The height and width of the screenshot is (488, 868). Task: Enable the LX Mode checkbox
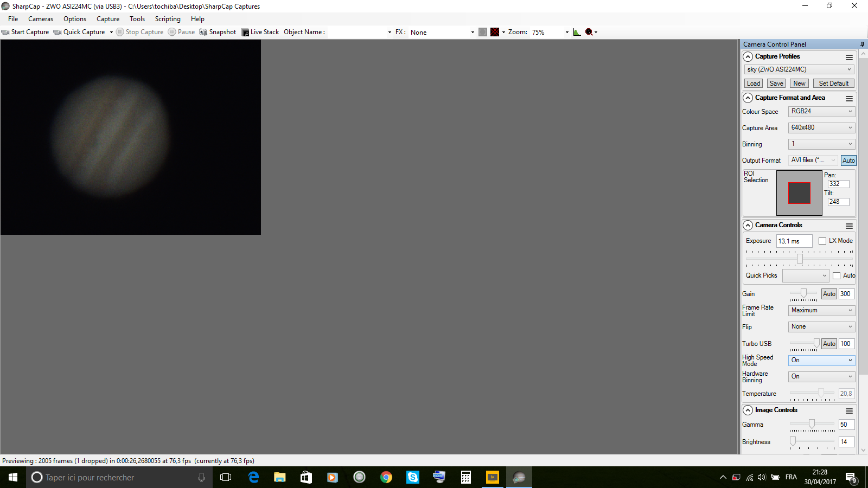coord(822,241)
